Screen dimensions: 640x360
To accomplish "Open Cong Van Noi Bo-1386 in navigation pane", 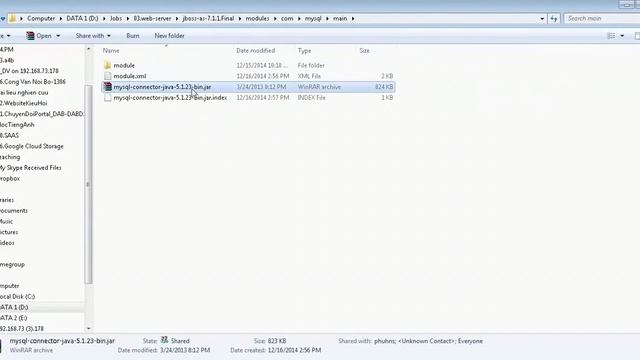I will [33, 82].
